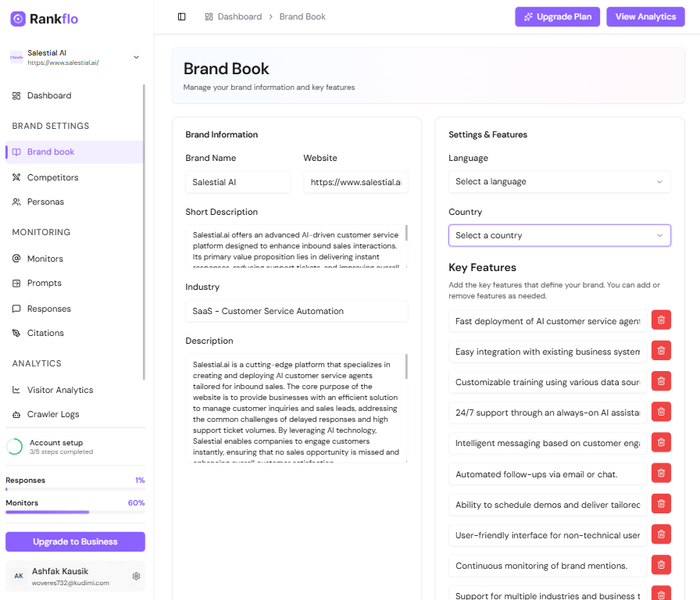Delete the 'Automated follow-ups via email' feature
The height and width of the screenshot is (600, 700).
[661, 473]
